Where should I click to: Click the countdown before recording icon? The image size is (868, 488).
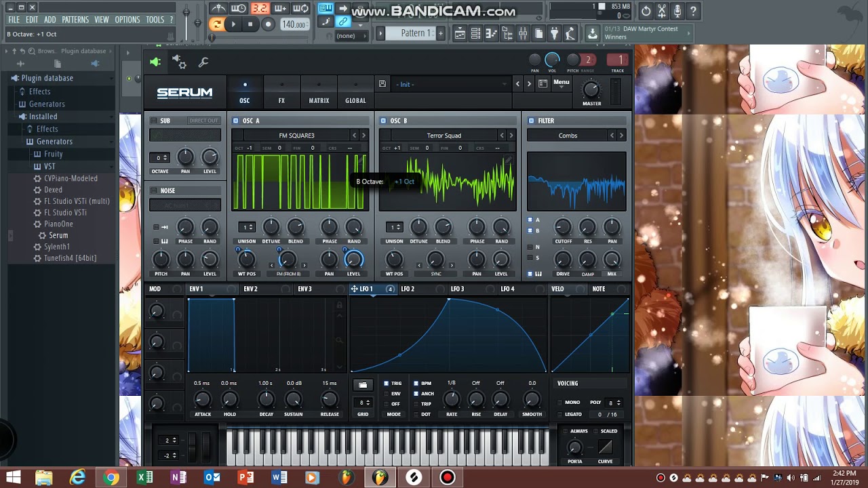click(260, 8)
